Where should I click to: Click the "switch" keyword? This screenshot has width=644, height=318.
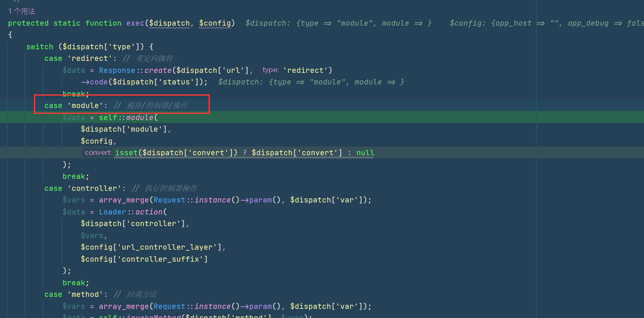tap(40, 47)
